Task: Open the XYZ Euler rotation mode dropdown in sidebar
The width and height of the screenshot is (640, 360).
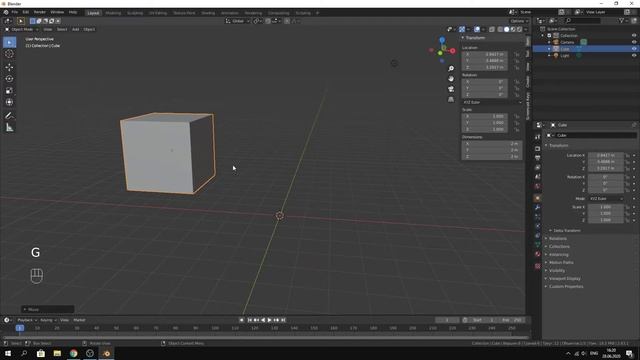Action: tap(492, 102)
